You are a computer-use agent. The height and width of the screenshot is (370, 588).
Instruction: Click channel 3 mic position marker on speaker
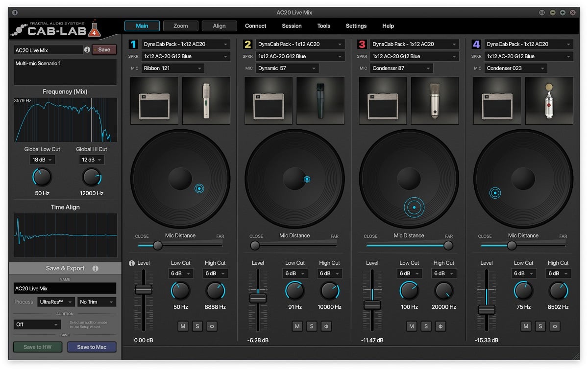click(414, 208)
